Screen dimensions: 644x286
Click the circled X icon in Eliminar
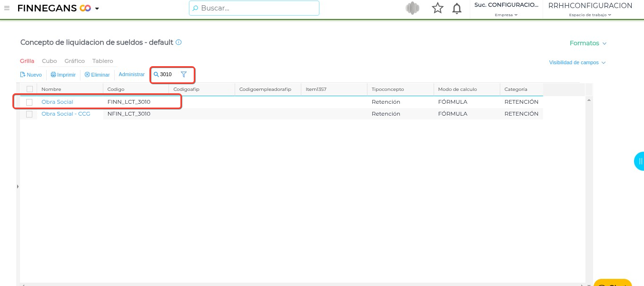[x=87, y=75]
